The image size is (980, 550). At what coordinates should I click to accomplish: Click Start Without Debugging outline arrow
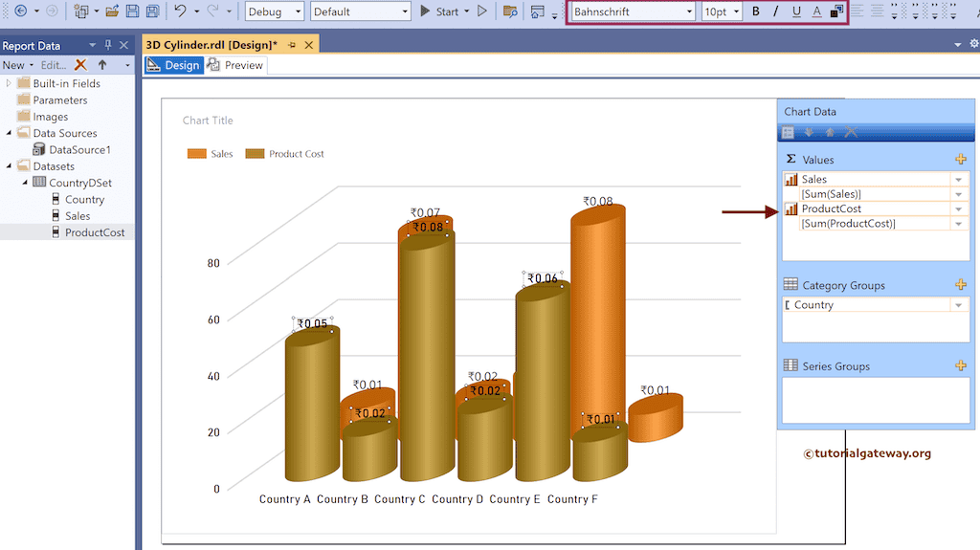pyautogui.click(x=482, y=11)
